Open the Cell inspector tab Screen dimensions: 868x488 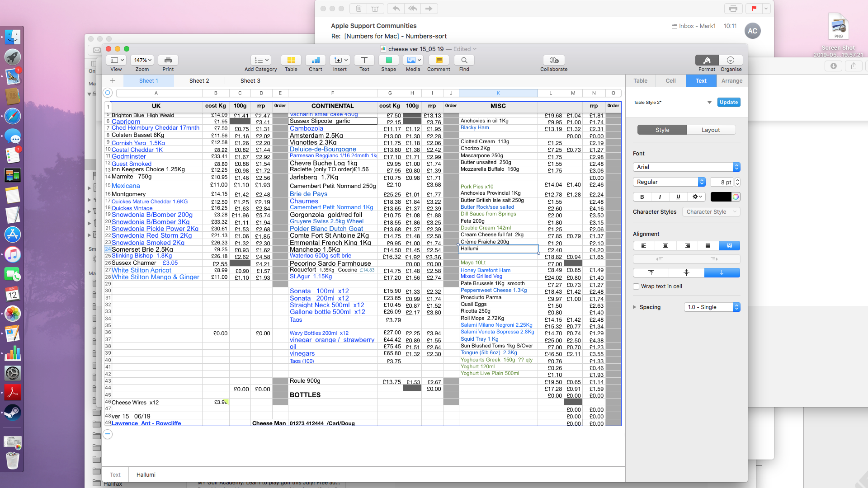670,81
